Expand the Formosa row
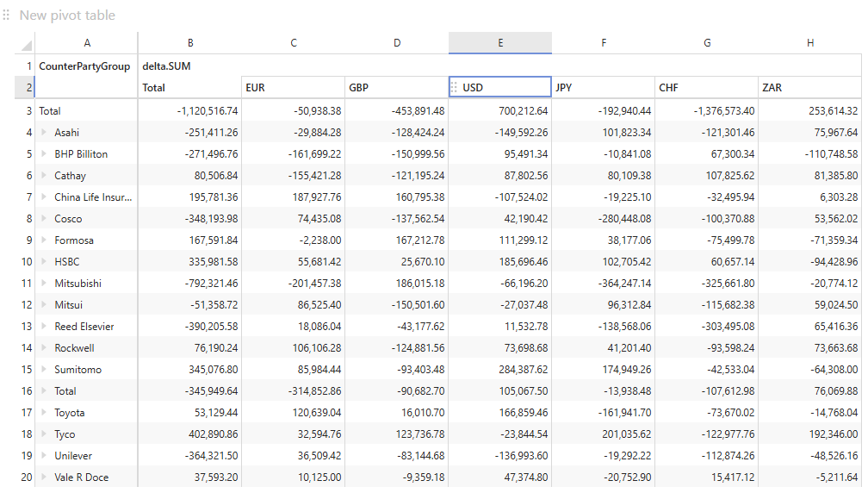This screenshot has height=493, width=868. click(44, 240)
